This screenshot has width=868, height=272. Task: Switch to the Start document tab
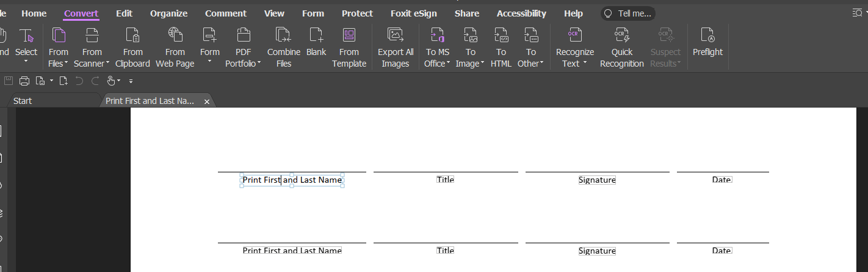coord(23,101)
